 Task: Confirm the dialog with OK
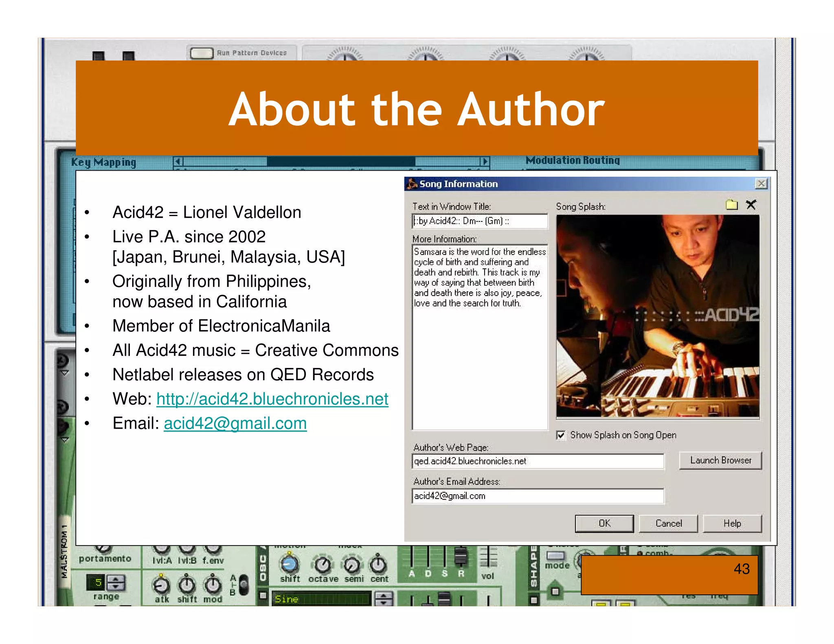coord(604,524)
